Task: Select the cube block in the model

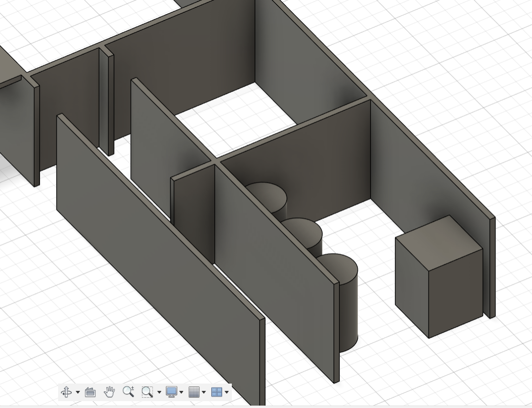Action: pyautogui.click(x=439, y=277)
